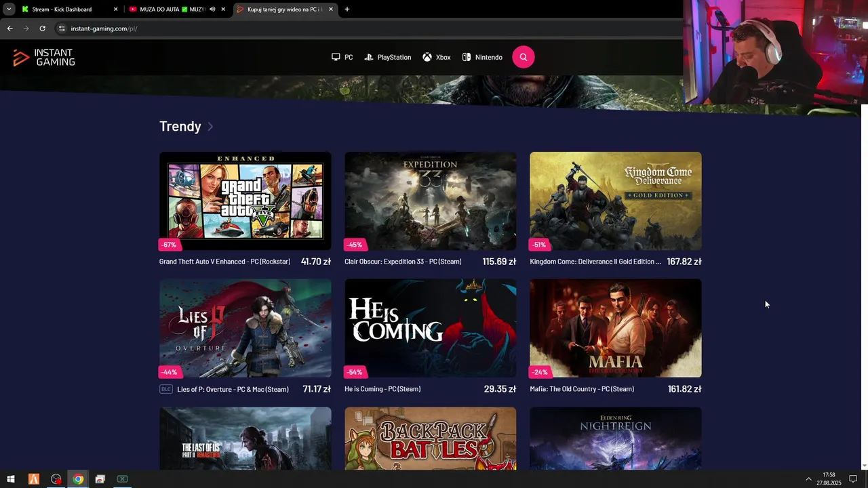Open Elden Ring Nightreign cover image
The image size is (868, 488).
(x=616, y=439)
